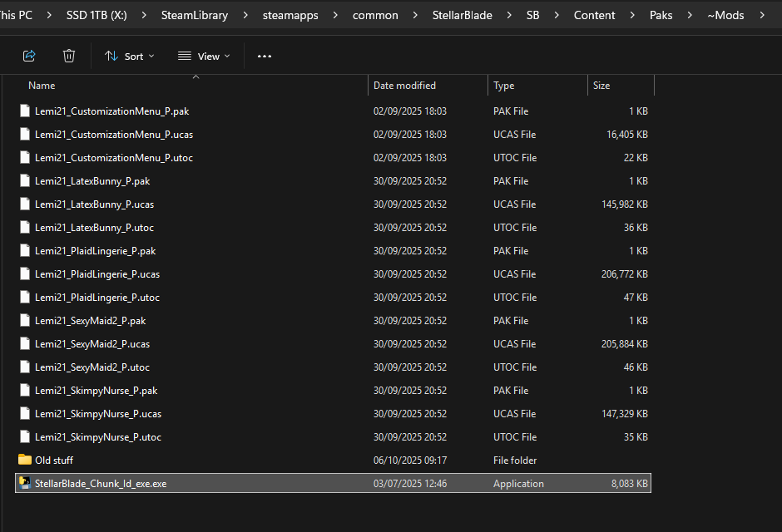Open the Sort dropdown
The height and width of the screenshot is (532, 782).
click(x=130, y=57)
